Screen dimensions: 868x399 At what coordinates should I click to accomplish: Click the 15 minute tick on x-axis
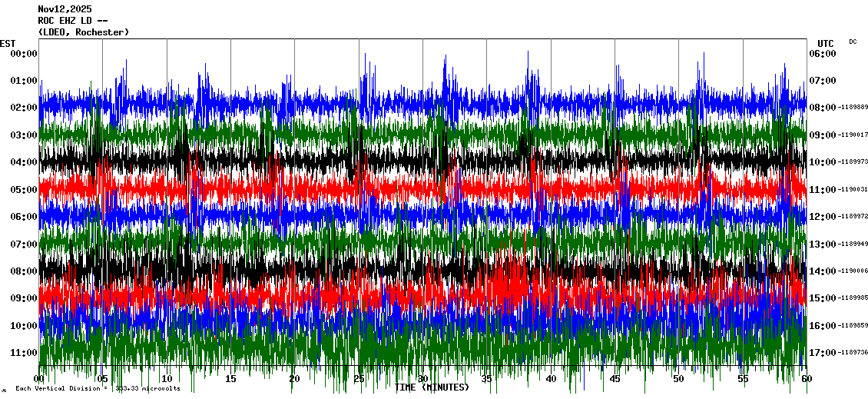(230, 379)
